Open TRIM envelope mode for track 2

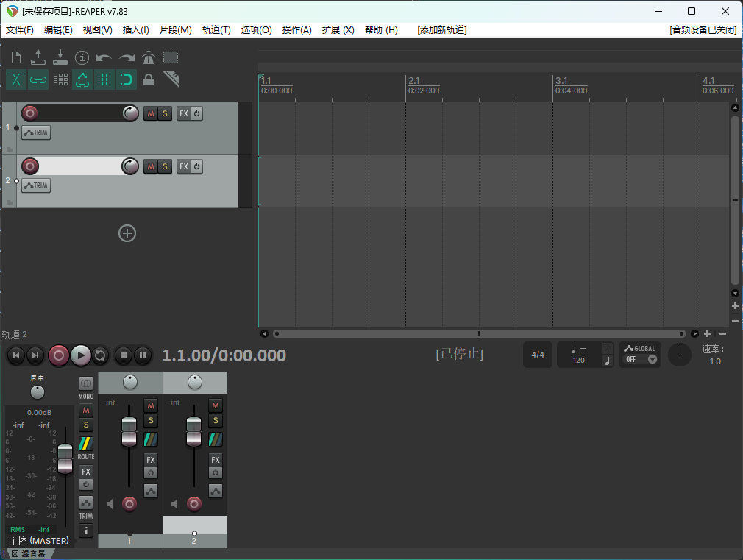pyautogui.click(x=36, y=186)
